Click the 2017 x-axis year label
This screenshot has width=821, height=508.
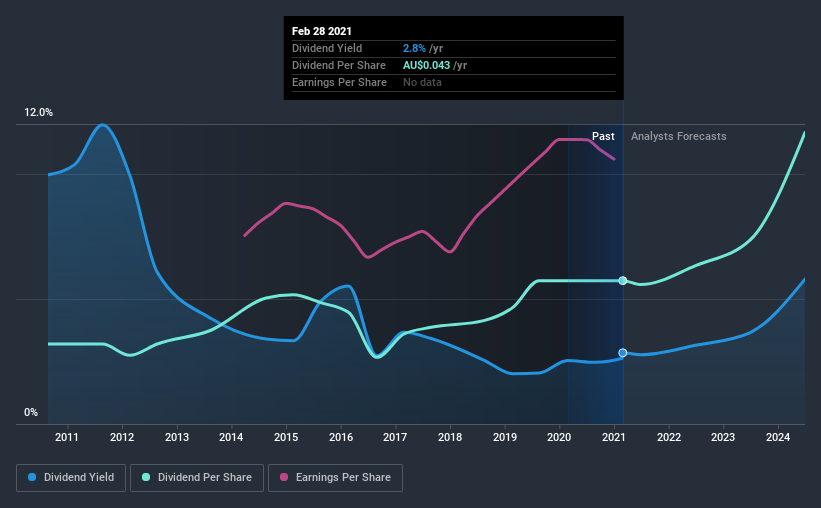coord(395,437)
